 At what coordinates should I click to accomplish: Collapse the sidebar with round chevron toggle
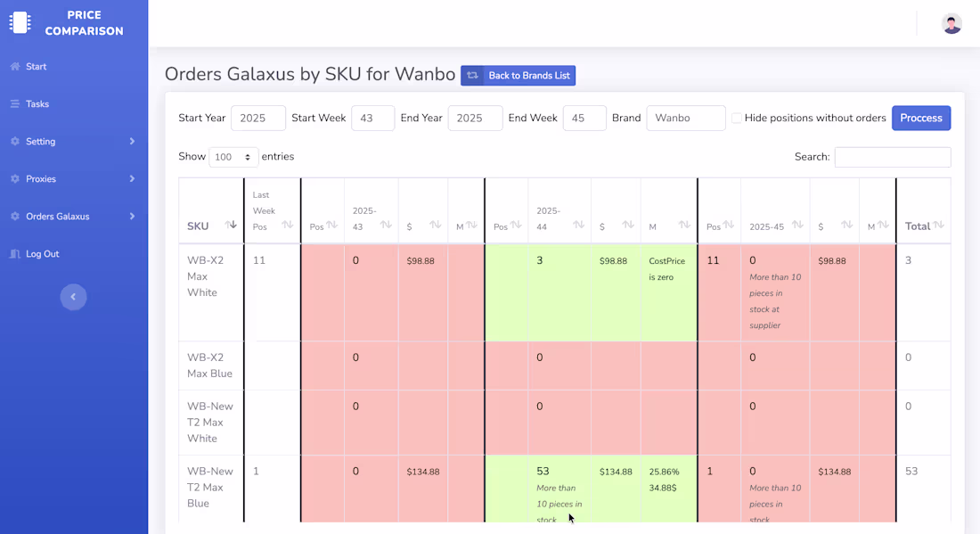73,297
